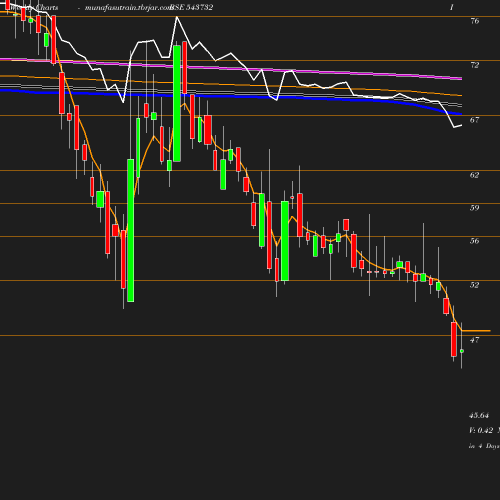Screen dimensions: 500x500
Task: Click the 'in 4 Days' text
Action: (484, 446)
